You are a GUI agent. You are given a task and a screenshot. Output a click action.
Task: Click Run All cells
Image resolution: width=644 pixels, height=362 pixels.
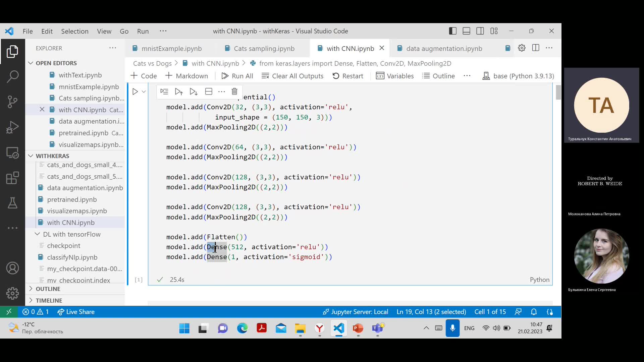237,76
